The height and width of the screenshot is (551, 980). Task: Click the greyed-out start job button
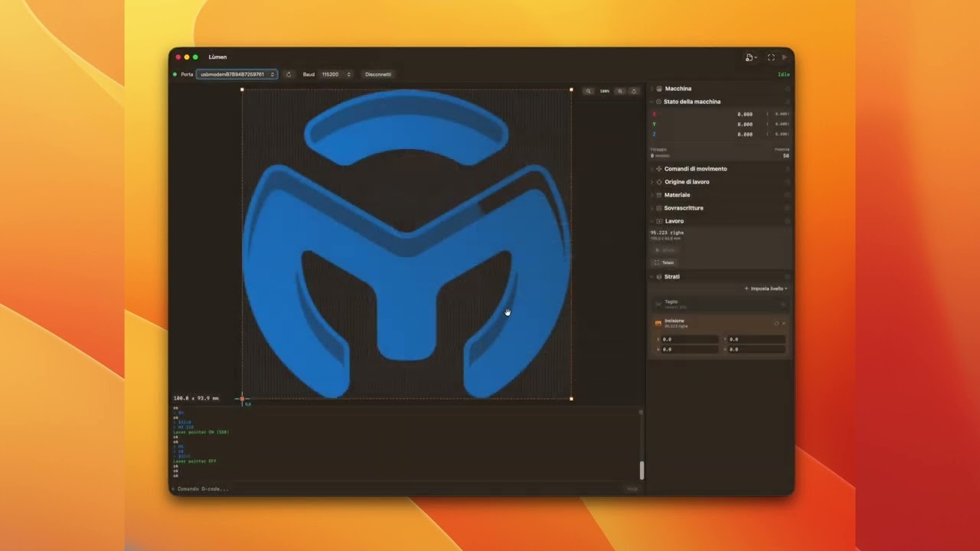click(x=665, y=250)
